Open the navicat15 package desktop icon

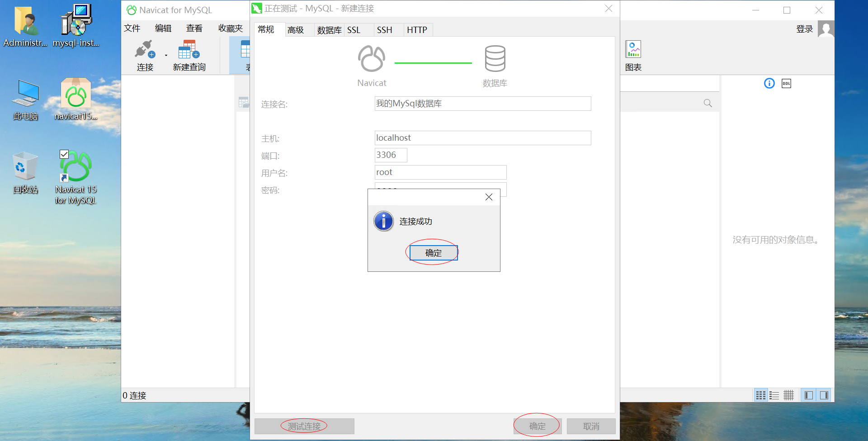click(76, 100)
